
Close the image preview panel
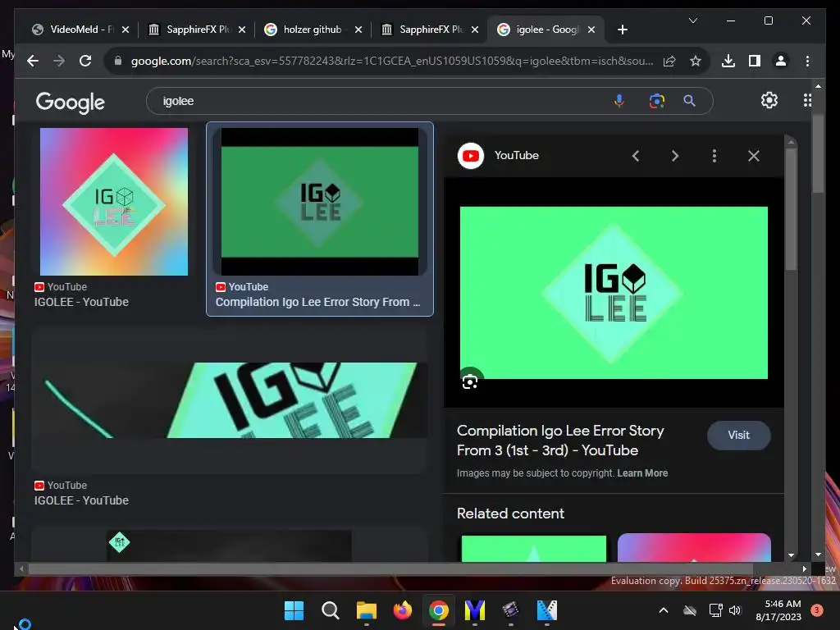tap(754, 156)
